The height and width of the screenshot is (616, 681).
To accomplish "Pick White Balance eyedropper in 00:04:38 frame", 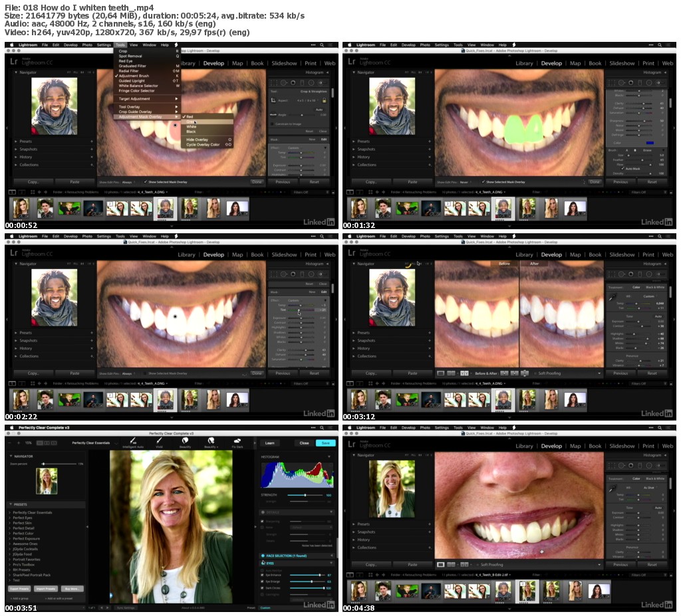I will [613, 489].
